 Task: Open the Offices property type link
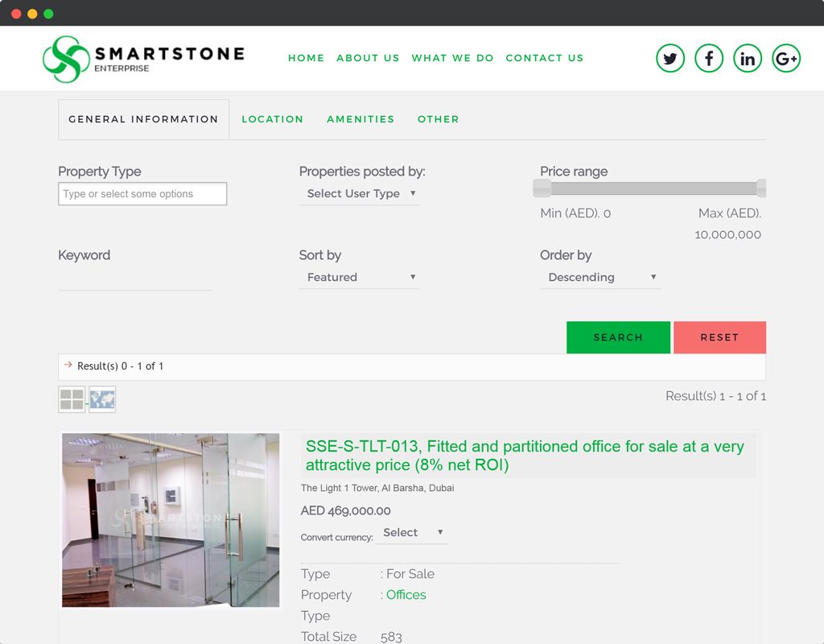(406, 594)
